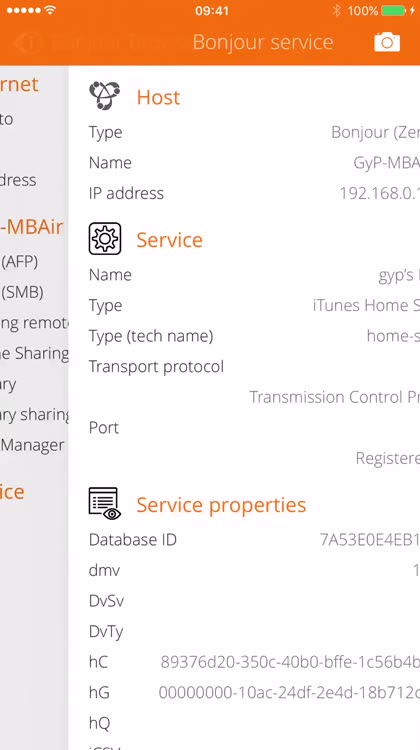Tap the Bonjour service title

(x=263, y=42)
